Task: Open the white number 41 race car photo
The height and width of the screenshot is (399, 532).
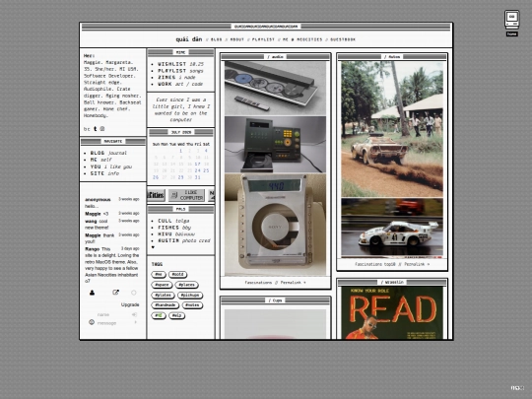Action: click(392, 229)
